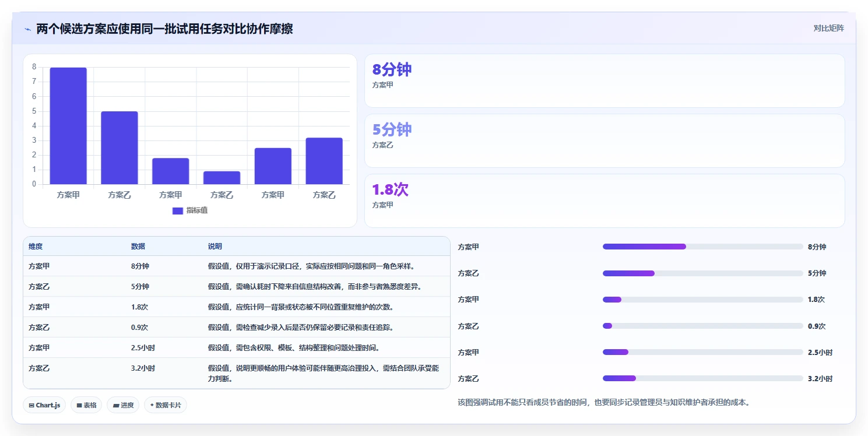Click the lightning icon beside the header title
The image size is (868, 436).
[28, 29]
